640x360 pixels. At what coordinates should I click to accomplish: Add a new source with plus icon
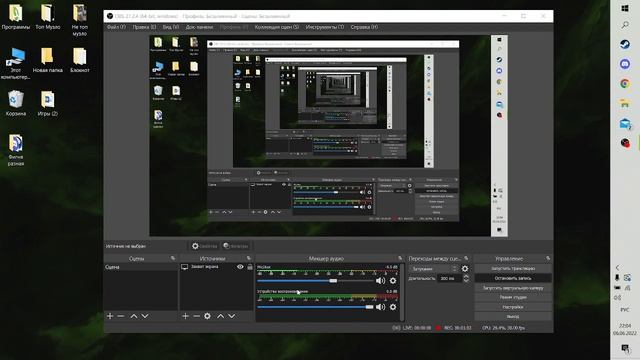185,316
